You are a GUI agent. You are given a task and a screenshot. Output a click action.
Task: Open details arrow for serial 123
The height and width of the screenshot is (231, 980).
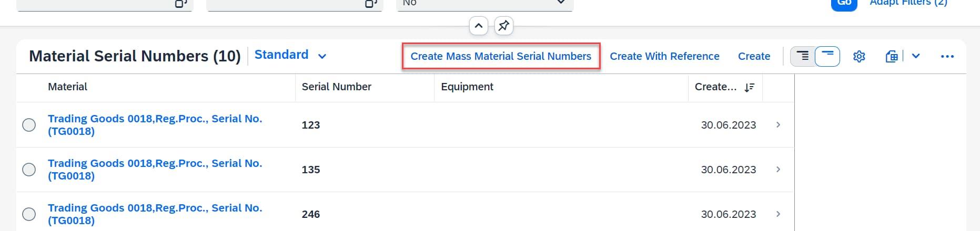click(778, 125)
